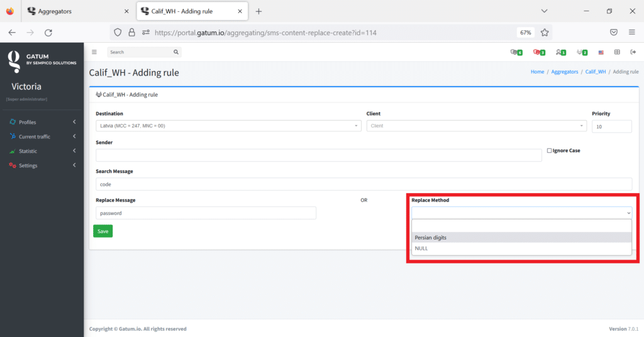Open the Pocket save icon

[x=614, y=33]
